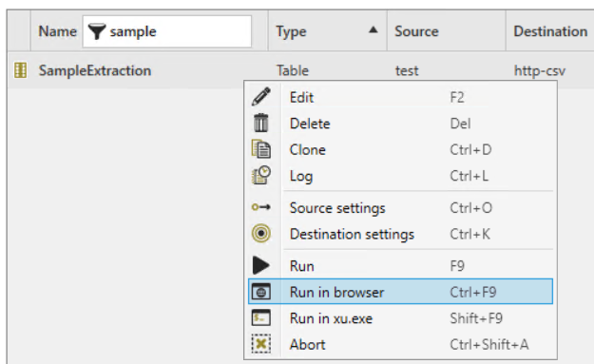Click into the Name filter field containing sample
Image resolution: width=594 pixels, height=364 pixels.
click(166, 31)
